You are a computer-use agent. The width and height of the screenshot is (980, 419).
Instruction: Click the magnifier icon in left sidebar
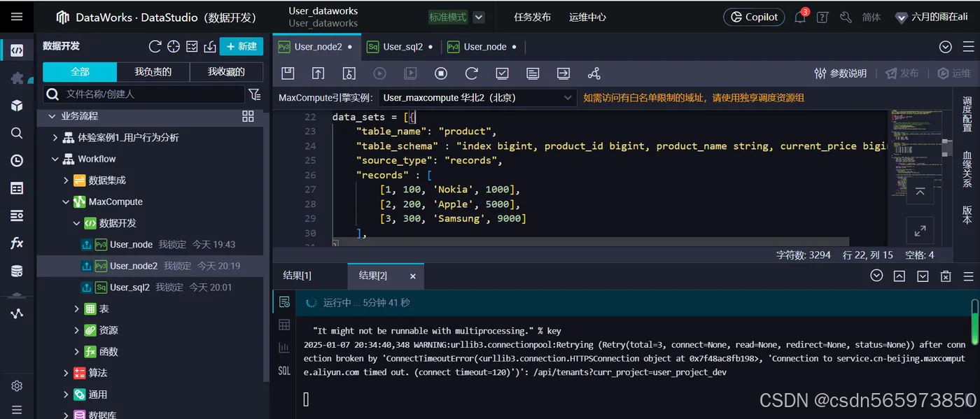17,133
